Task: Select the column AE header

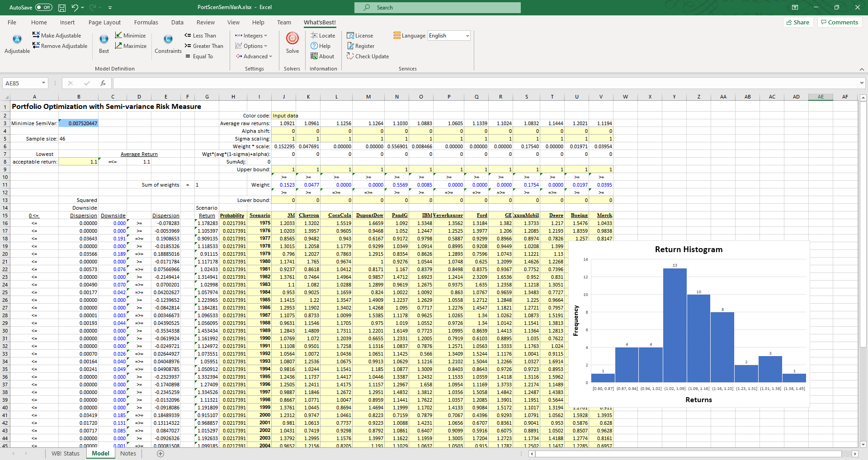Action: [821, 97]
